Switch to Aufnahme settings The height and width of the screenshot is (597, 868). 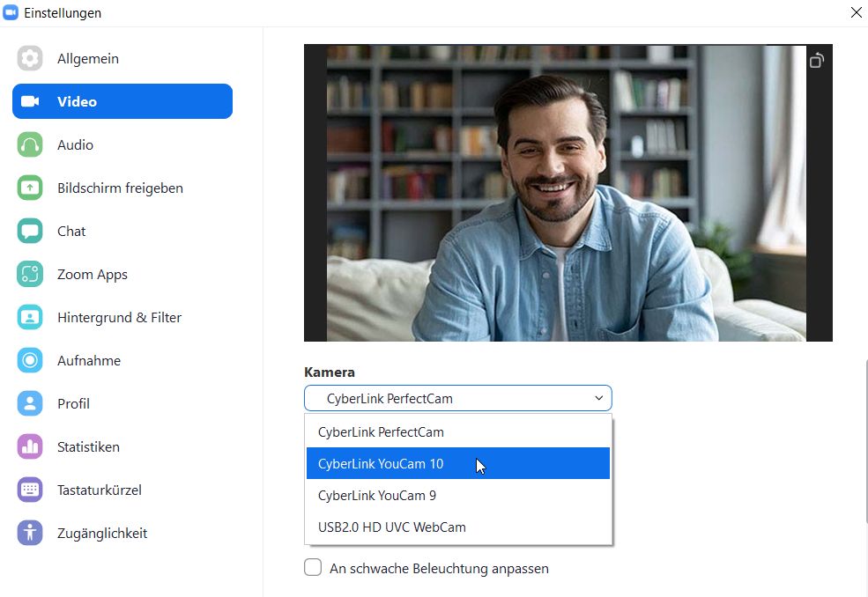click(122, 360)
